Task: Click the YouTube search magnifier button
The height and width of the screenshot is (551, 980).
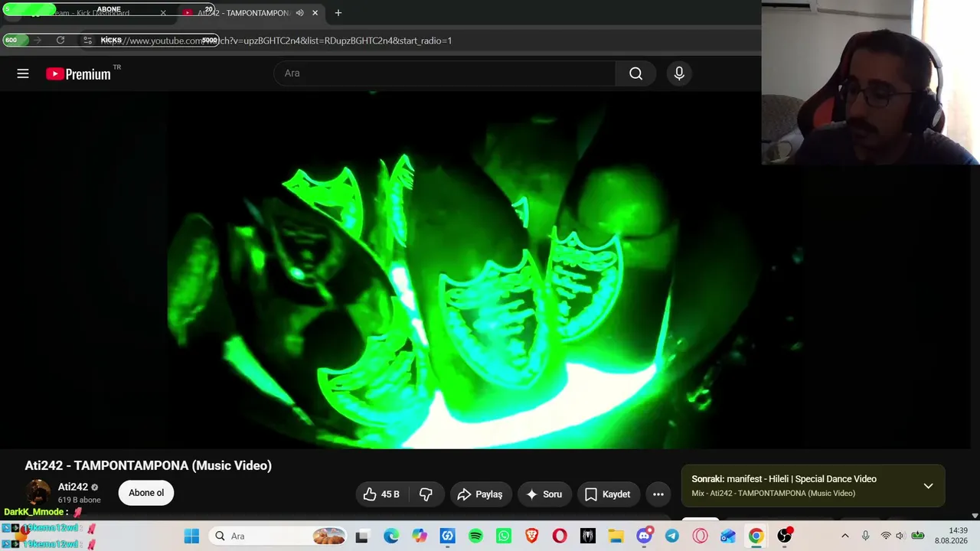Action: 635,73
